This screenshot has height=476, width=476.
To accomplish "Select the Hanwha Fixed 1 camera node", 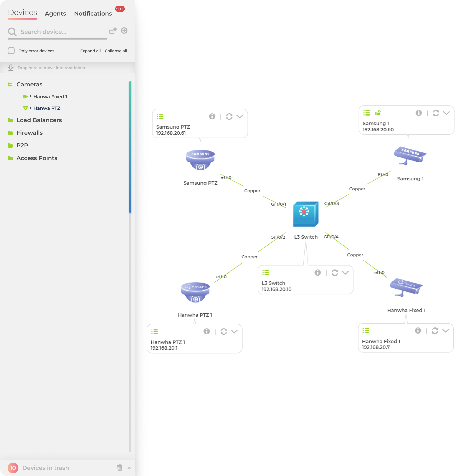I will pos(406,288).
